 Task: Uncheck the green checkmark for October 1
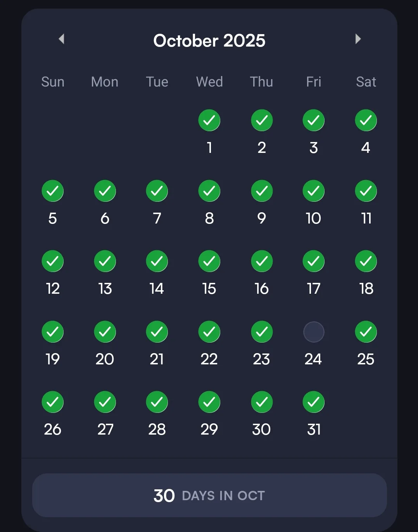209,120
